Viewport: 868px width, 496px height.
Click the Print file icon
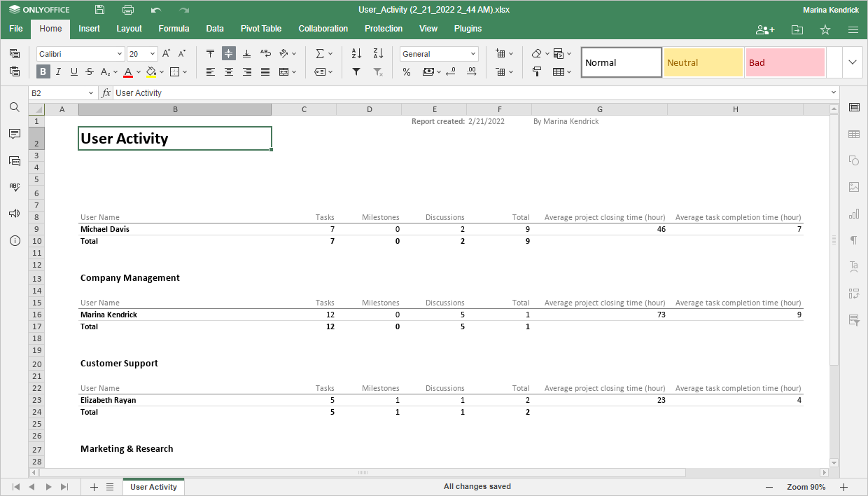(x=127, y=10)
